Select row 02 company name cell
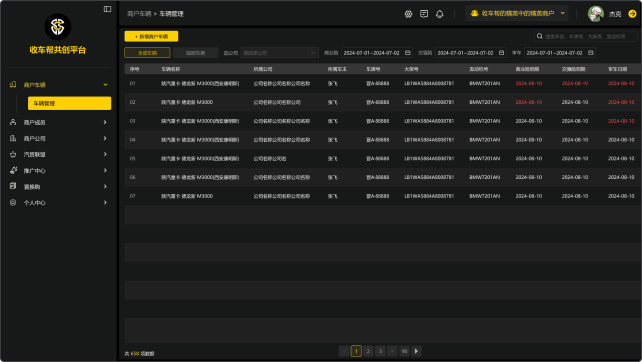Screen dimensions: 642x362 click(x=277, y=102)
